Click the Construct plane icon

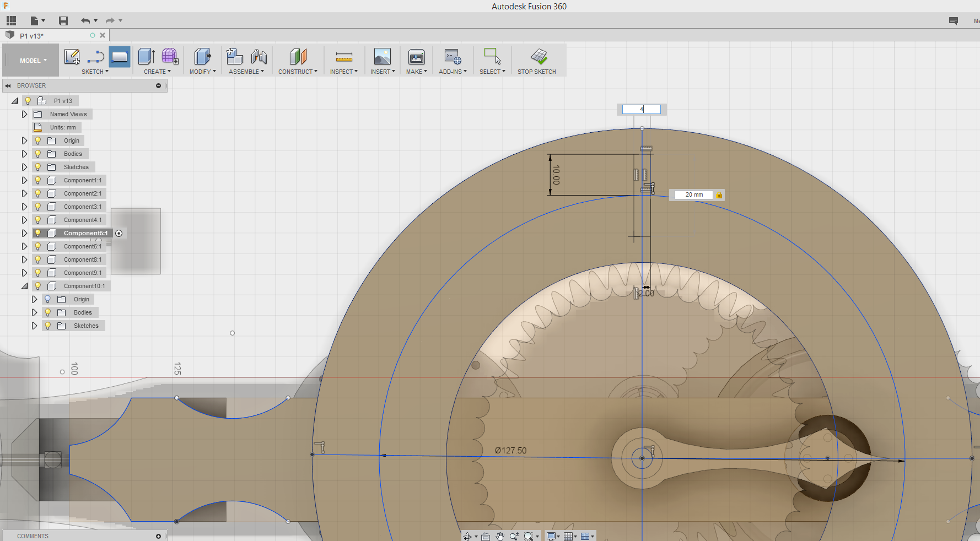coord(298,56)
